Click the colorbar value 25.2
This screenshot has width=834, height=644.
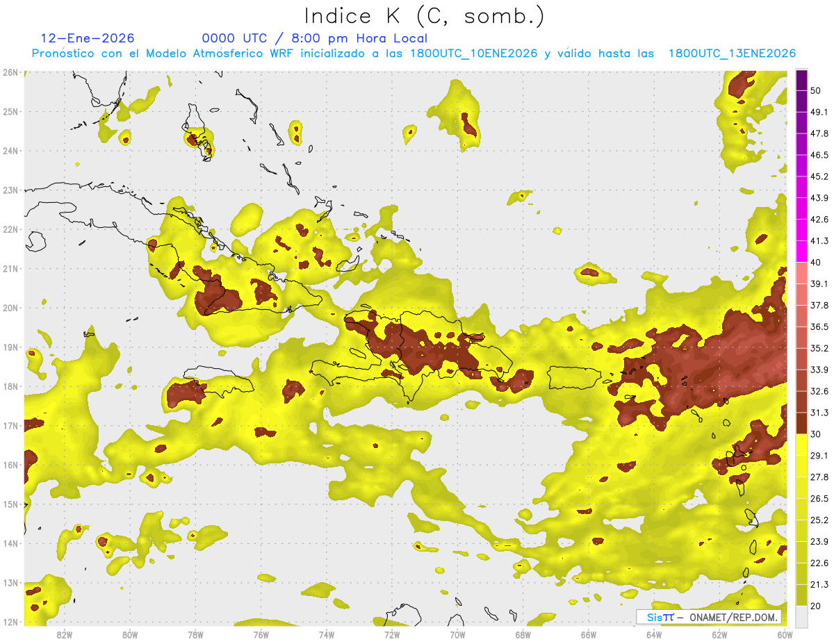(x=819, y=520)
